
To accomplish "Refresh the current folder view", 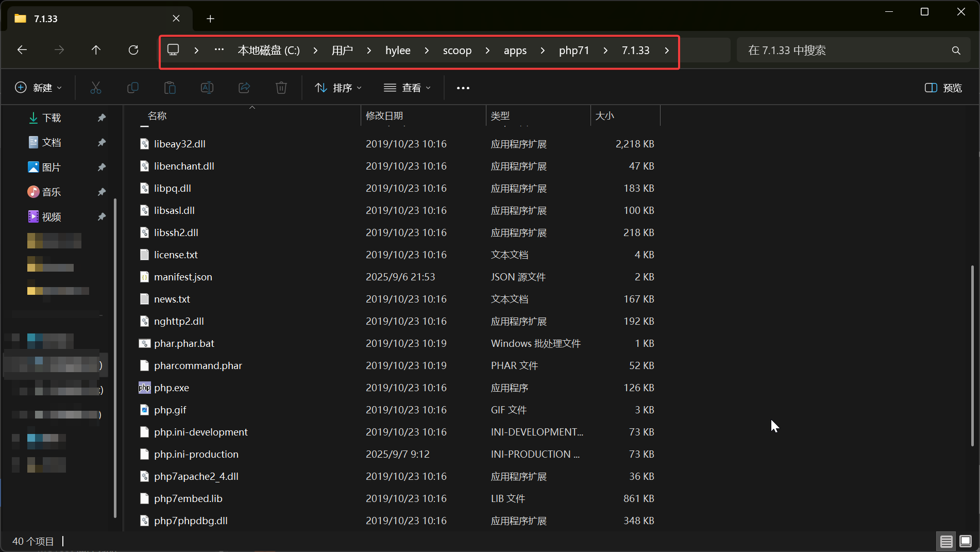I will coord(133,50).
